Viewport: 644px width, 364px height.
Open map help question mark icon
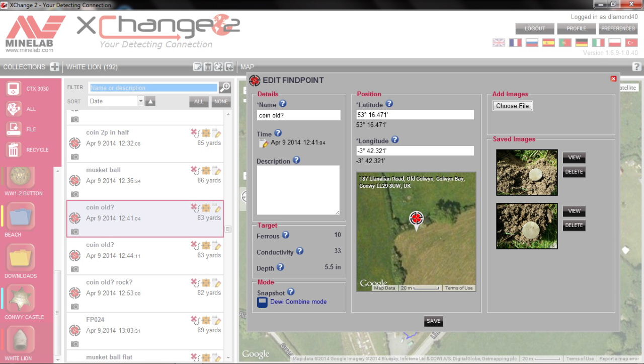tap(636, 66)
